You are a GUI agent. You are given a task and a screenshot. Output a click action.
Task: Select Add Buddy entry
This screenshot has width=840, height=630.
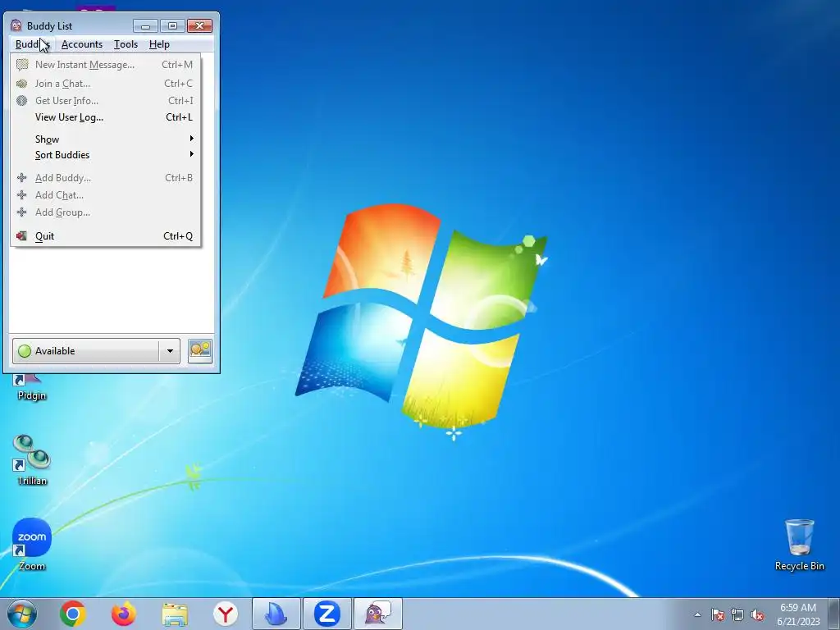pos(106,178)
